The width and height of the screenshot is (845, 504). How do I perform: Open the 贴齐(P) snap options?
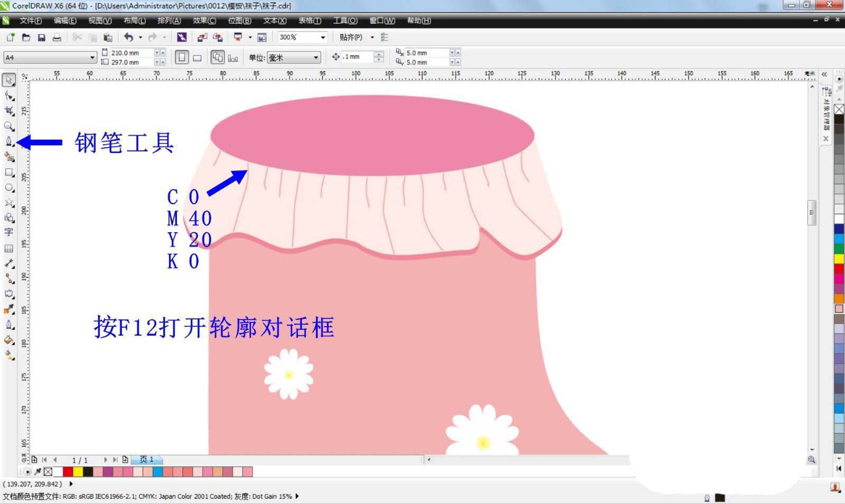pyautogui.click(x=351, y=37)
